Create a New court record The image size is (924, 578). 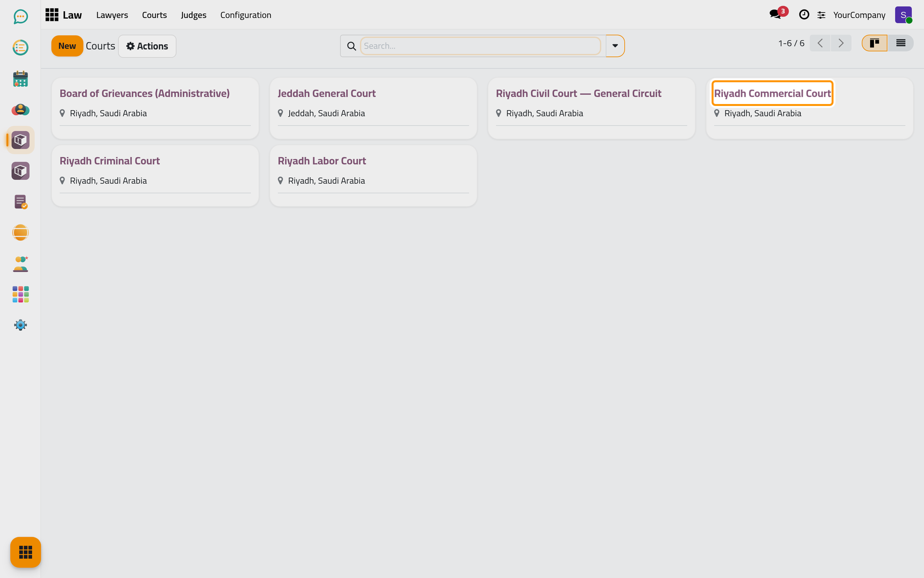67,46
